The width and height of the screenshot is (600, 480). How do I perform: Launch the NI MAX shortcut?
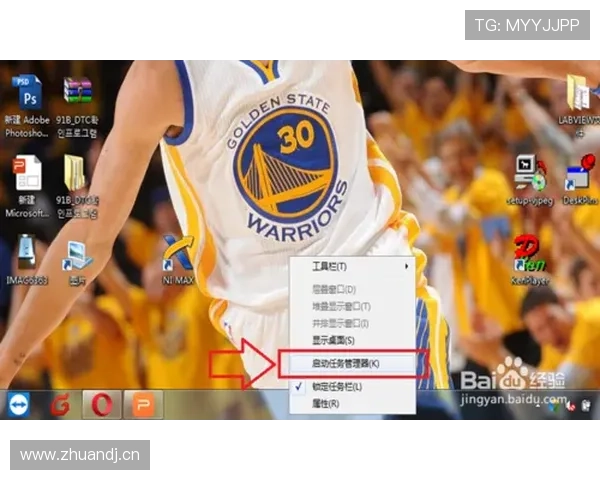click(x=178, y=254)
